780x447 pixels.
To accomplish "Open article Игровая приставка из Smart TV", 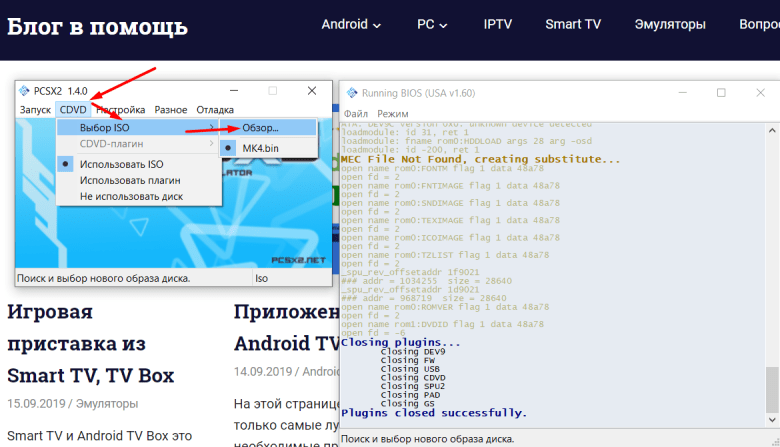I will (x=91, y=344).
